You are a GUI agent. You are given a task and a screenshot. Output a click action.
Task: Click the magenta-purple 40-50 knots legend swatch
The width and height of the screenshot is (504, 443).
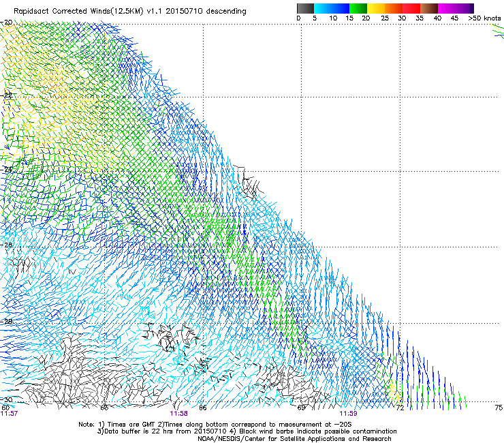pyautogui.click(x=456, y=8)
